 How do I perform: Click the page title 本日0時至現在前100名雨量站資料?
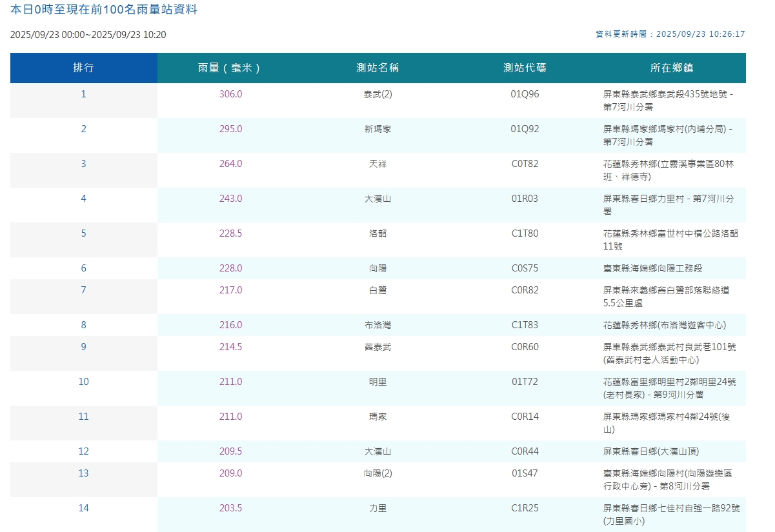click(x=103, y=10)
